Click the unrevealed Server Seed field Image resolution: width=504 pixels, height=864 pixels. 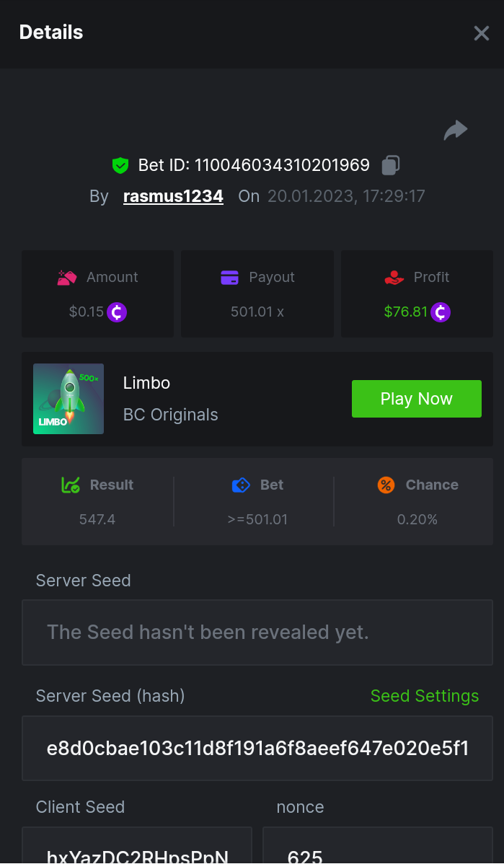point(257,632)
